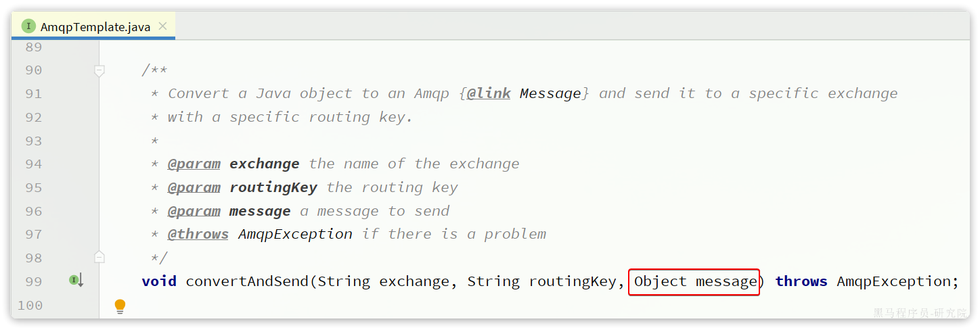980x330 pixels.
Task: Click the interface icon on AmqpTemplate.java tab
Action: coord(28,26)
